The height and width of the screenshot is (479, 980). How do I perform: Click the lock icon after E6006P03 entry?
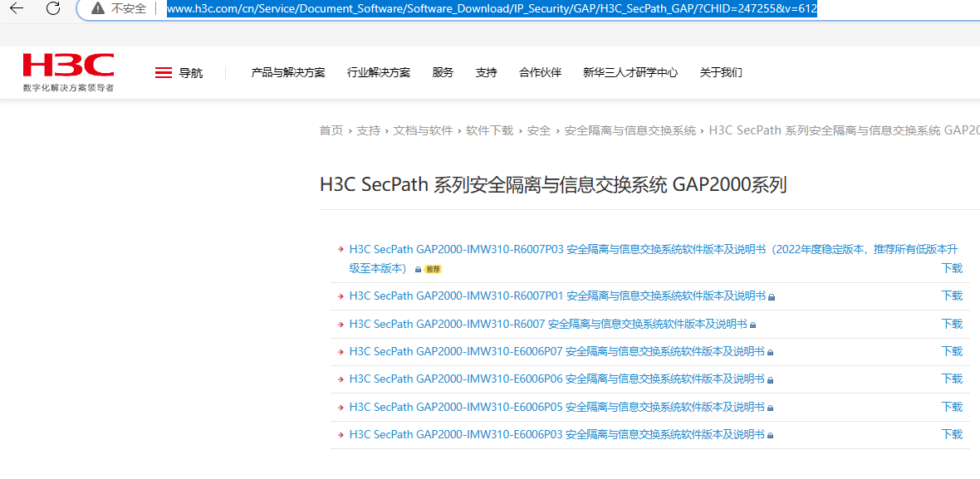click(x=770, y=435)
